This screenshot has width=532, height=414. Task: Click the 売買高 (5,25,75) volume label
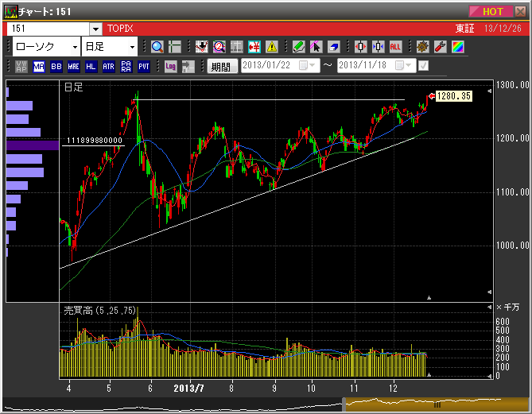[99, 310]
